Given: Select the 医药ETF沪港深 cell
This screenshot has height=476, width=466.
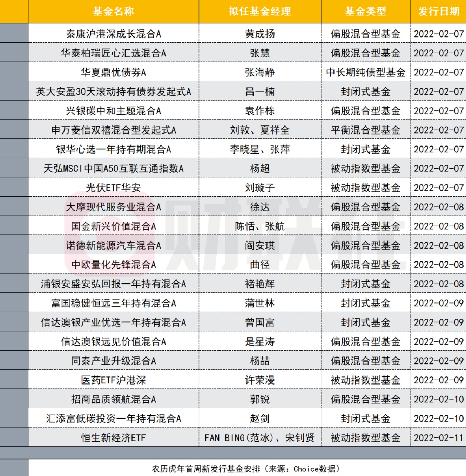Looking at the screenshot, I should [x=114, y=380].
